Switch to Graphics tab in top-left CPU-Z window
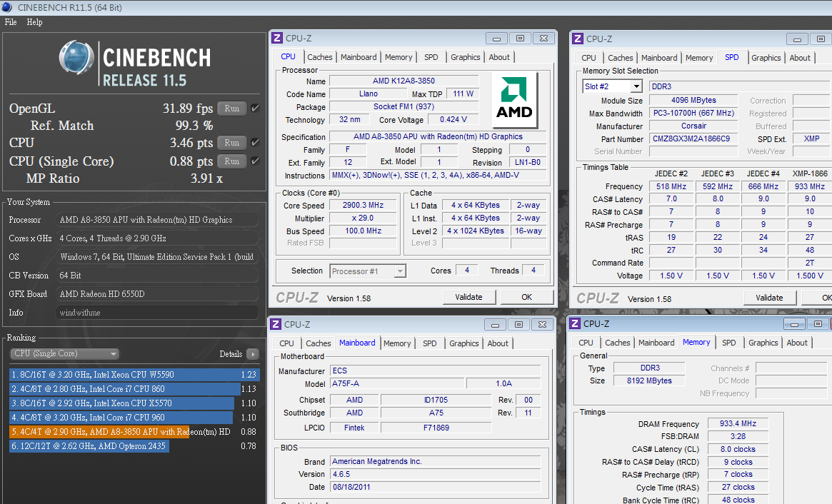832x504 pixels. [x=466, y=57]
